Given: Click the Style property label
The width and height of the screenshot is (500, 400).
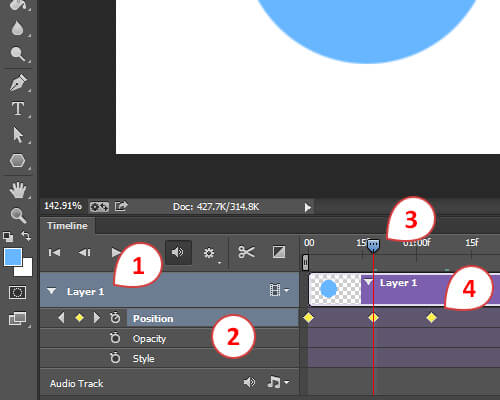Looking at the screenshot, I should coord(143,359).
